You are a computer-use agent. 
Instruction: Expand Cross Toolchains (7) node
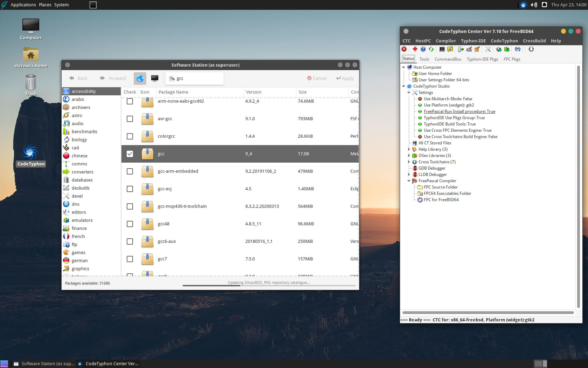(409, 162)
